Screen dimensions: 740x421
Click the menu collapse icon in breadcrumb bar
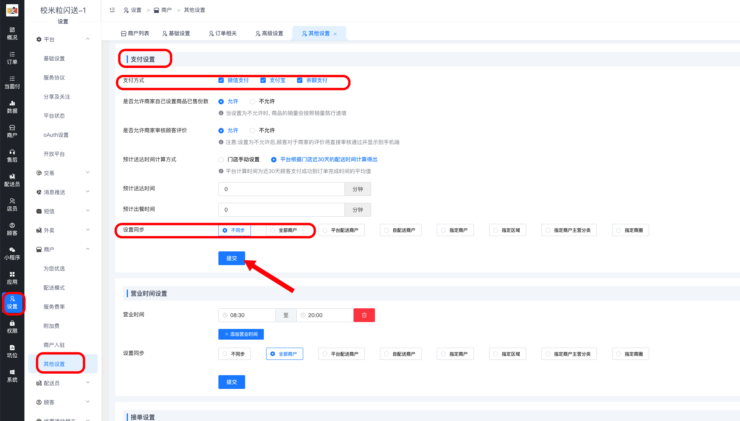click(111, 9)
